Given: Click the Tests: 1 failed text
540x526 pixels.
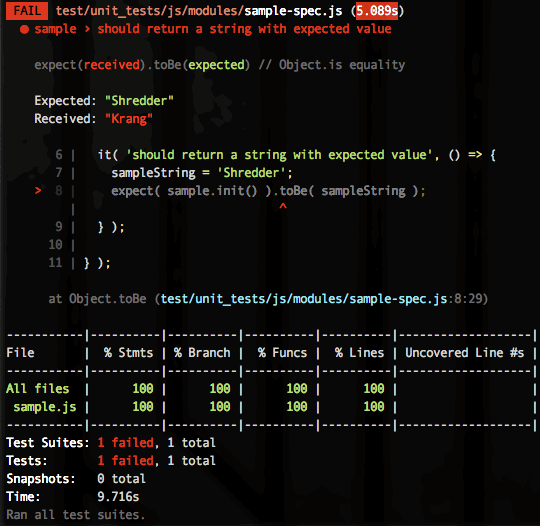Looking at the screenshot, I should (x=125, y=461).
